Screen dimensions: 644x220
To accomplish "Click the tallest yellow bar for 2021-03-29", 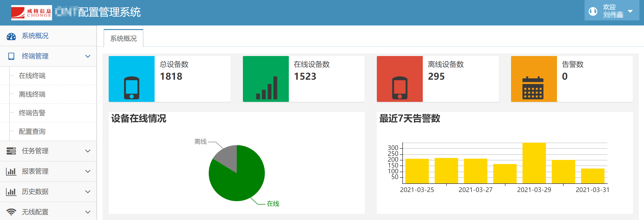I will click(534, 163).
